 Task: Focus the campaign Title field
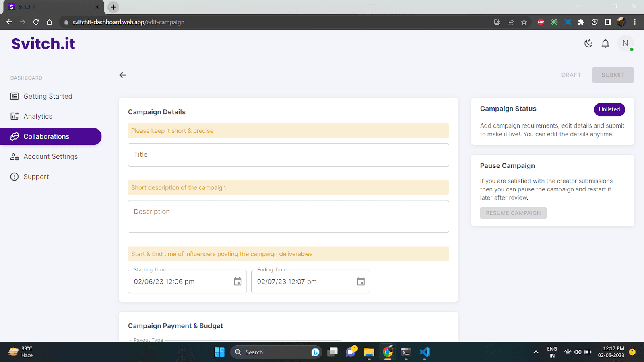(x=288, y=155)
